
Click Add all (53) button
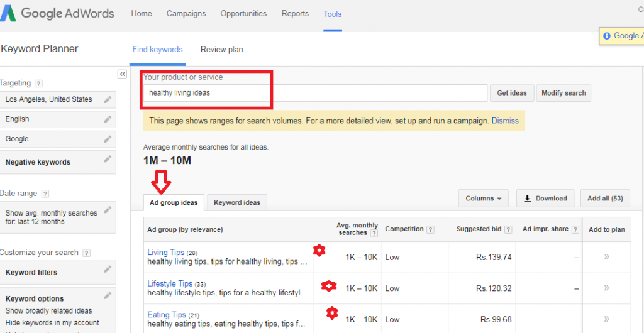pyautogui.click(x=605, y=199)
